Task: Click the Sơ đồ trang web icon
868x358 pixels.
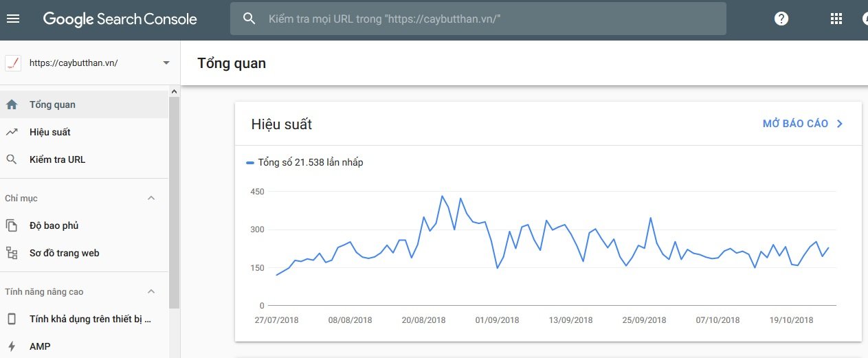Action: 12,253
